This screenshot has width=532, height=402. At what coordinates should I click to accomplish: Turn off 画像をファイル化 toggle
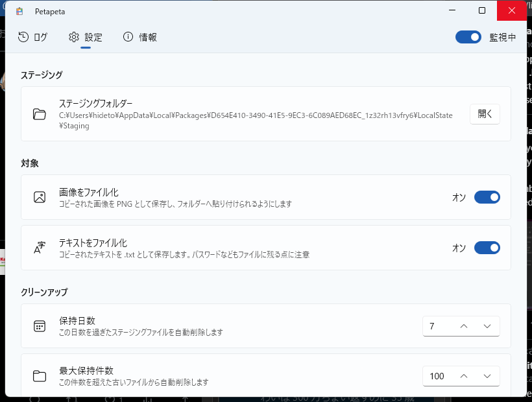point(487,197)
